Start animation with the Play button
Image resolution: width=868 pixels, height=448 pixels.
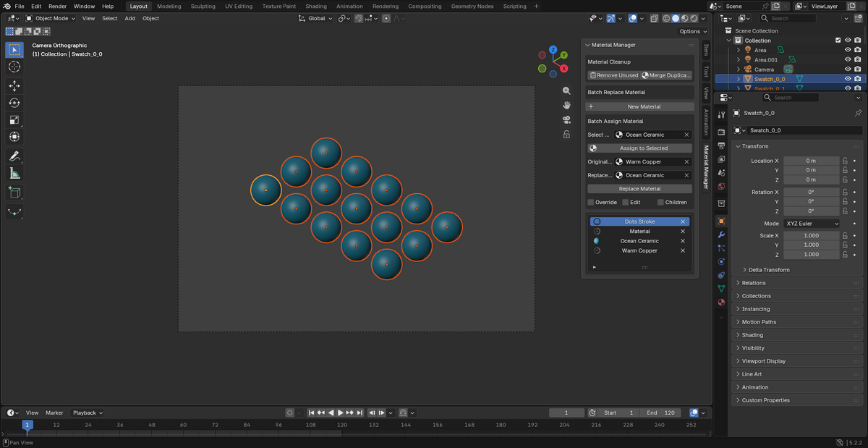click(341, 413)
